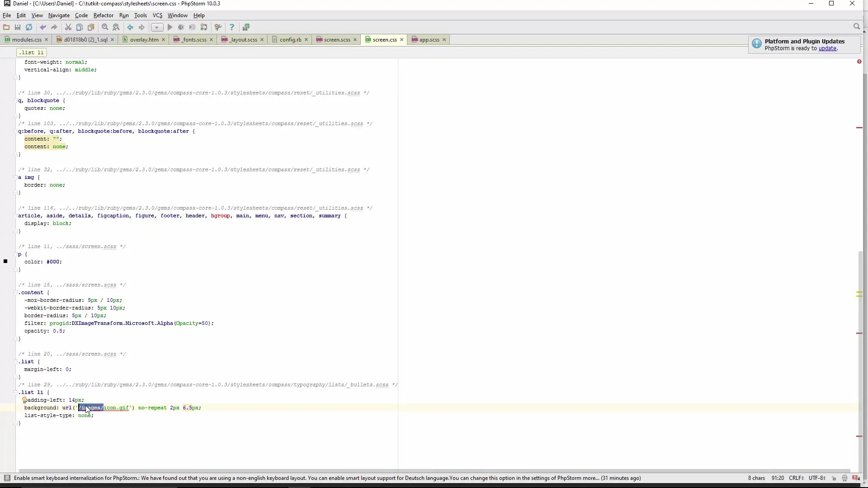Switch to the config.rb tab

pos(290,40)
